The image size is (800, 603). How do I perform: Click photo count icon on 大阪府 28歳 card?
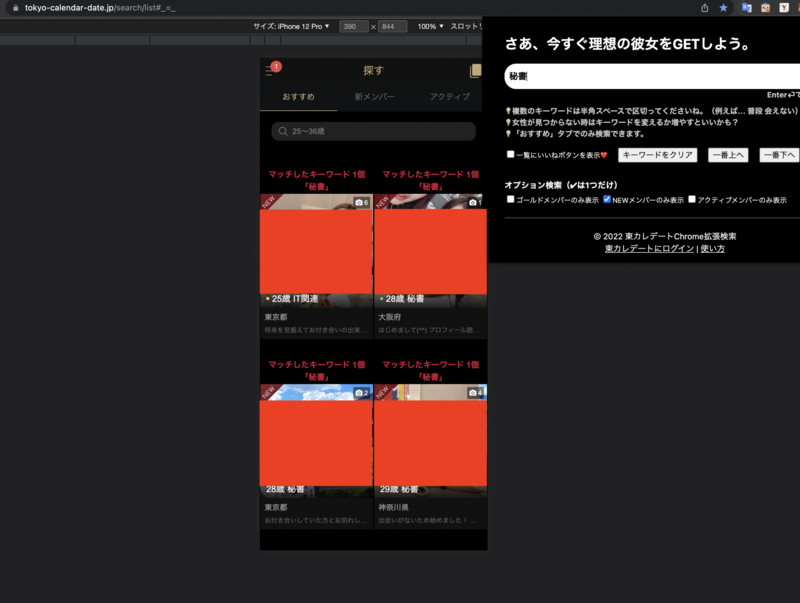pos(476,203)
